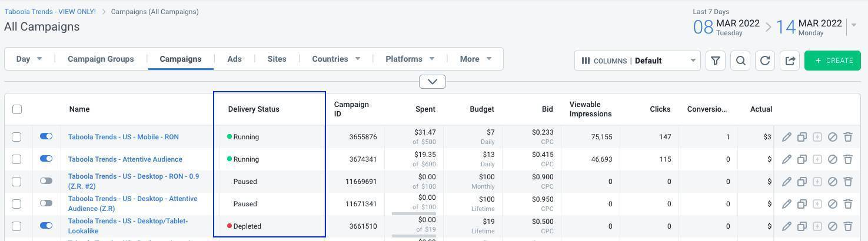This screenshot has width=868, height=241.
Task: Click the 08 MAR 2022 start date
Action: click(727, 27)
